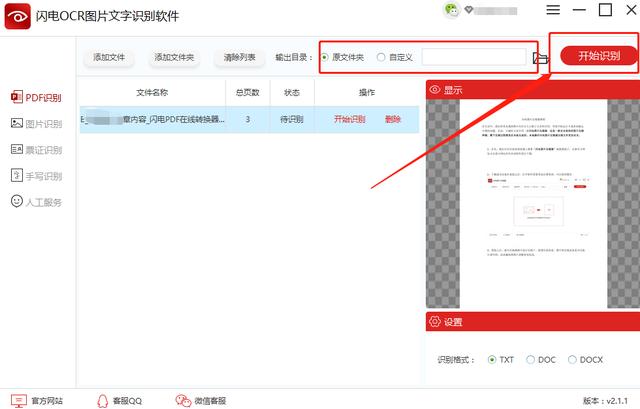Switch to PDF识别 mode
Image resolution: width=640 pixels, height=409 pixels.
click(36, 98)
